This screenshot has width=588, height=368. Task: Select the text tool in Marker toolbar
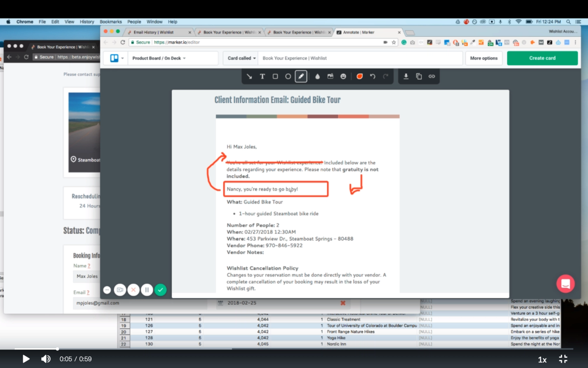[x=262, y=77]
